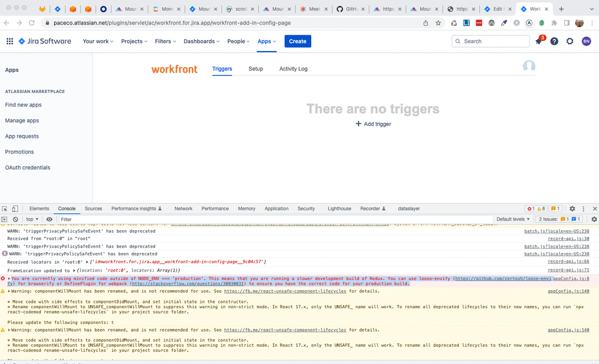The width and height of the screenshot is (599, 364).
Task: Focus the console Filter input
Action: tap(275, 219)
